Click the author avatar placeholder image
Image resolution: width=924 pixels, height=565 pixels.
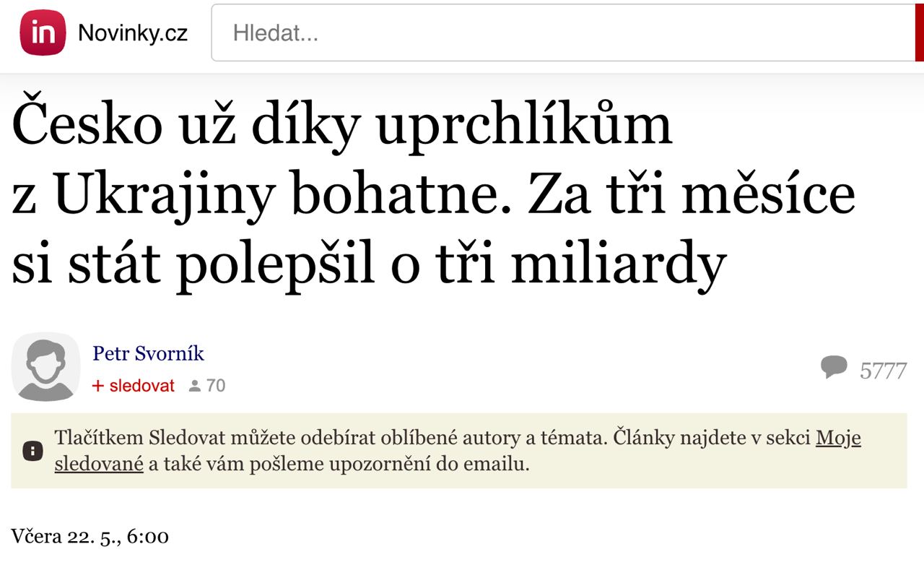[45, 367]
